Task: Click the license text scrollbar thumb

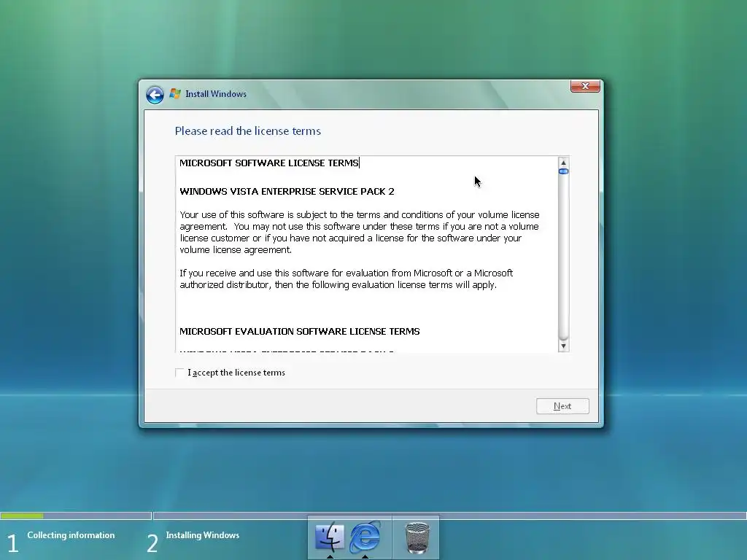Action: click(563, 171)
